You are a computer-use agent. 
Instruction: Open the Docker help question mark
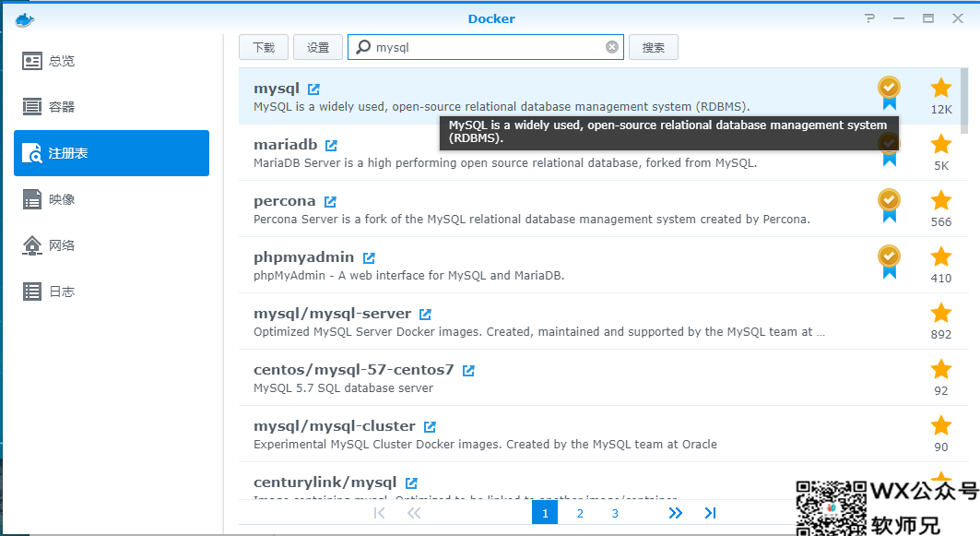[x=870, y=18]
